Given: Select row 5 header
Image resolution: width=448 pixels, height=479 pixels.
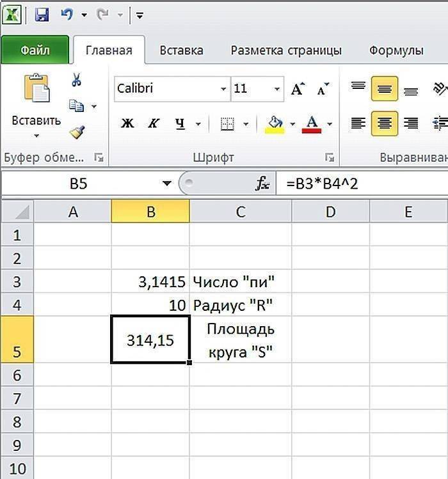Looking at the screenshot, I should (x=17, y=340).
